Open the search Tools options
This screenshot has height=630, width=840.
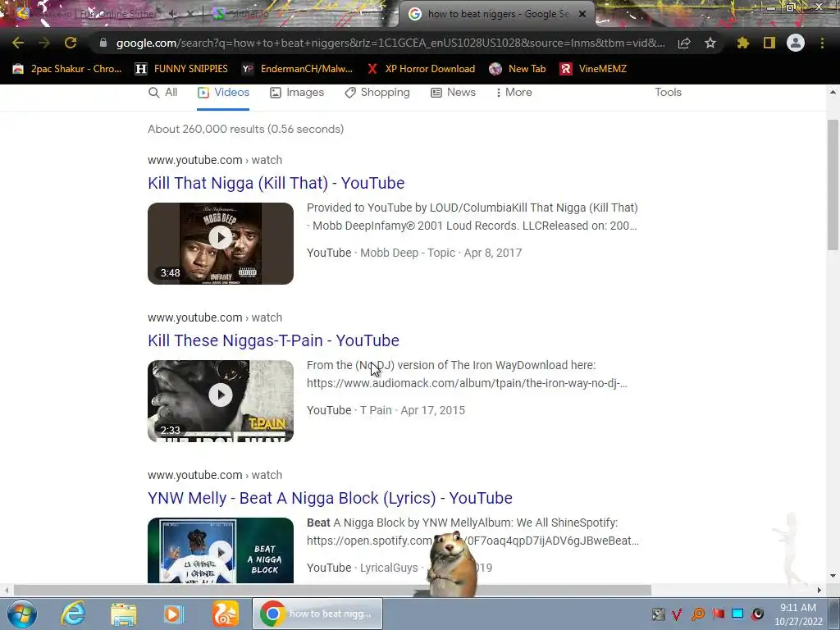tap(668, 92)
